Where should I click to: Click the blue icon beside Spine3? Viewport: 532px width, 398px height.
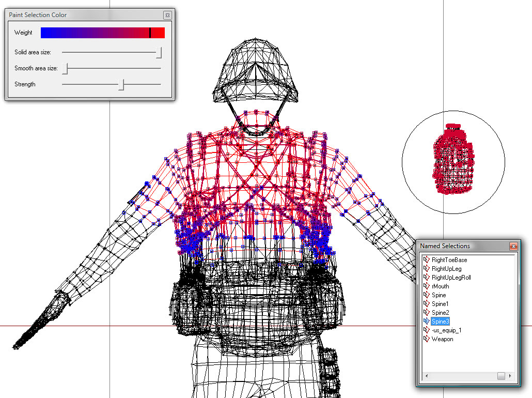[426, 322]
